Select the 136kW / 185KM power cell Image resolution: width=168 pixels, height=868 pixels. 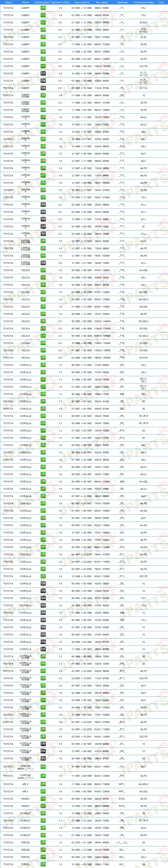(102, 358)
